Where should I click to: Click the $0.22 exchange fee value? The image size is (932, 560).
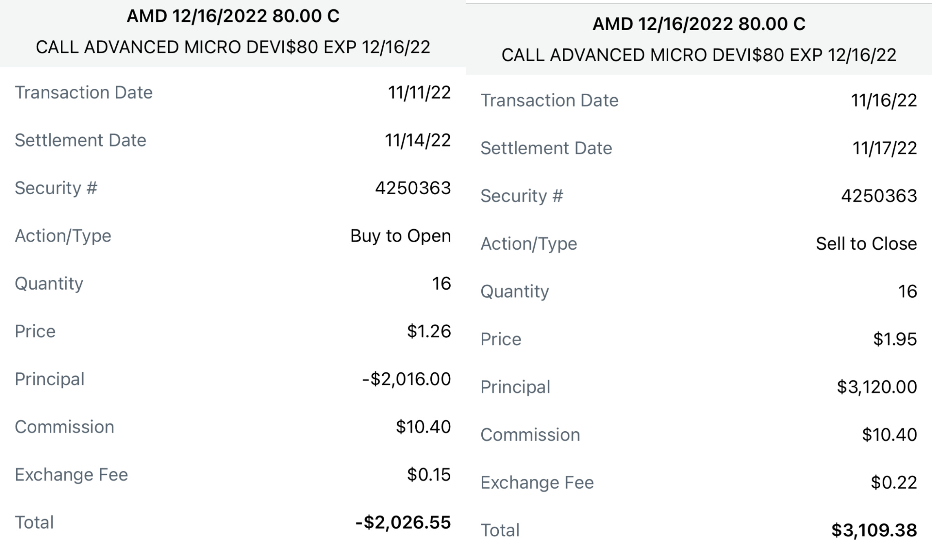pos(894,482)
